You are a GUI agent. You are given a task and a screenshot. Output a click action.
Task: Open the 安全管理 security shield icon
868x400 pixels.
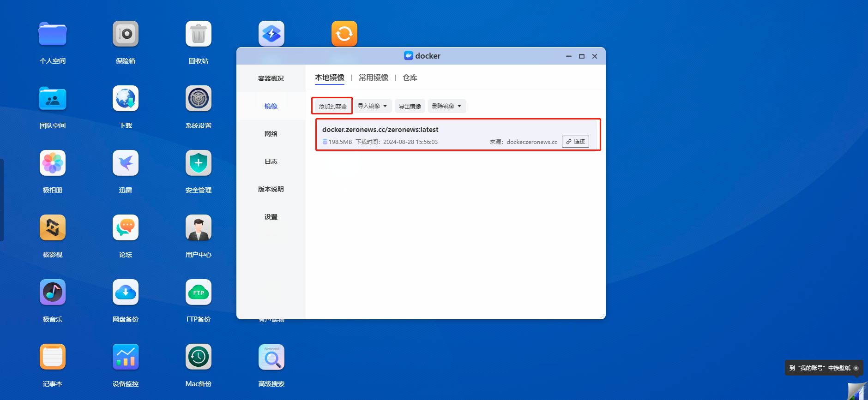click(199, 163)
